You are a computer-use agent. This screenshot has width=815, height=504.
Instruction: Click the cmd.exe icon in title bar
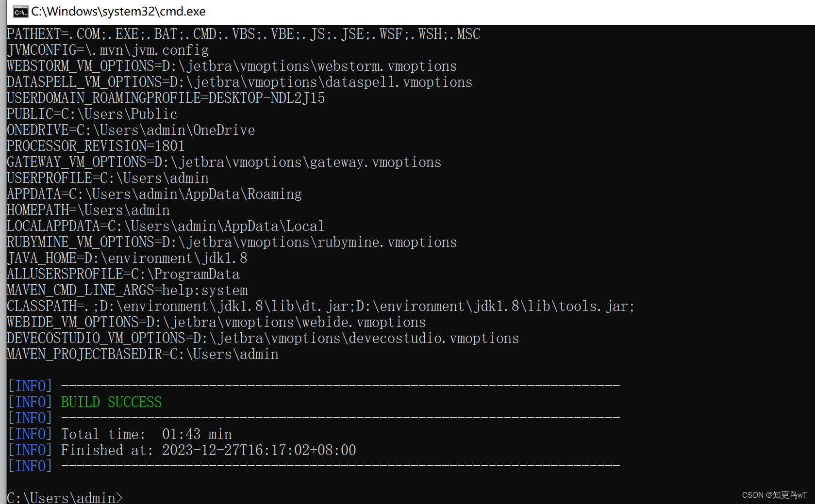20,12
